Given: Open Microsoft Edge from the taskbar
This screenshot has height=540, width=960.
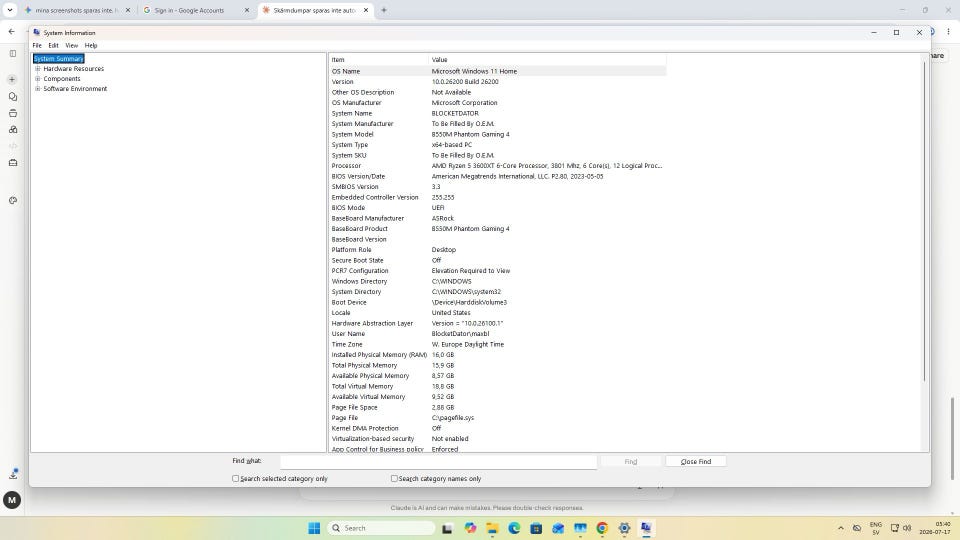Looking at the screenshot, I should [x=514, y=528].
